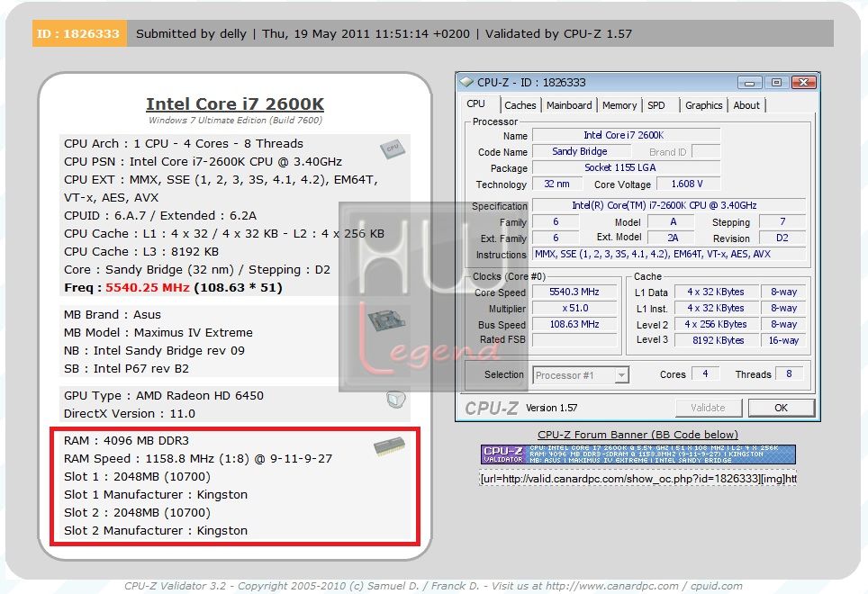Click the 'RAM Speed : 1158.8 MHz' line
Screen dimensions: 868x594
tap(198, 458)
